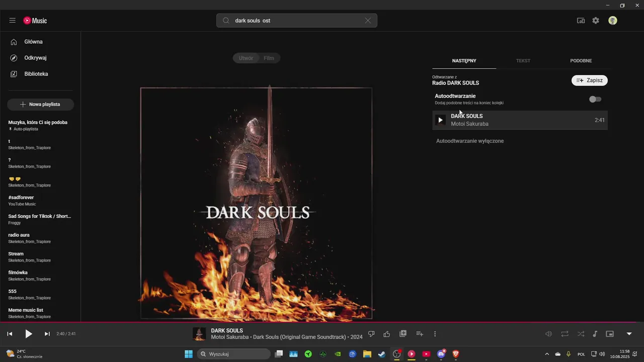Viewport: 644px width, 362px height.
Task: Open File Explorer from the taskbar
Action: pos(367,354)
